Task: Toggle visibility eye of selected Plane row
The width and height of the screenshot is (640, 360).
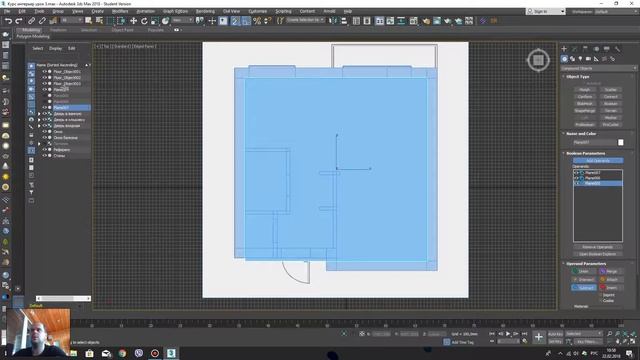Action: (x=44, y=108)
